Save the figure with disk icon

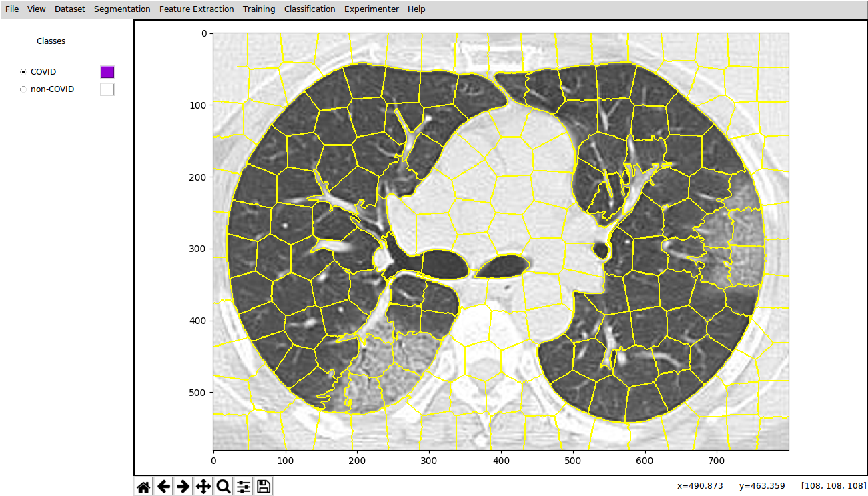(x=264, y=487)
